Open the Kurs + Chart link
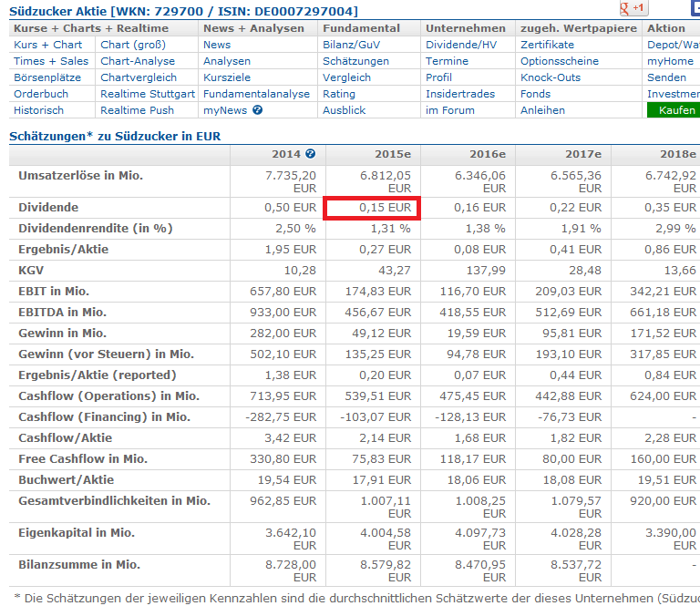Viewport: 700px width, 606px height. click(47, 45)
